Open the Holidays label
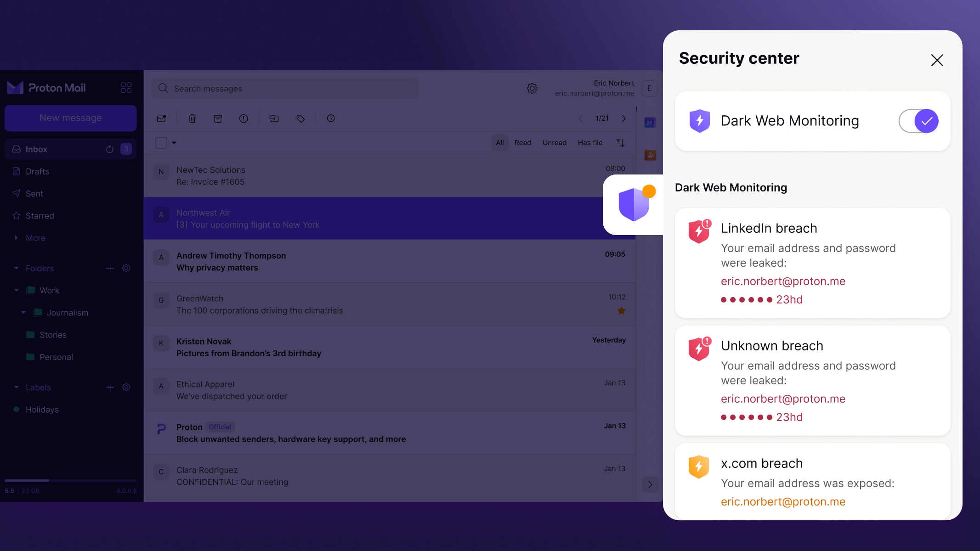The height and width of the screenshot is (551, 980). [x=71, y=410]
